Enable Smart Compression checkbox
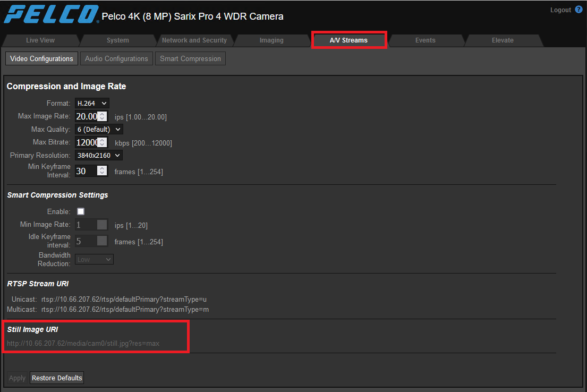This screenshot has height=392, width=587. click(x=81, y=211)
